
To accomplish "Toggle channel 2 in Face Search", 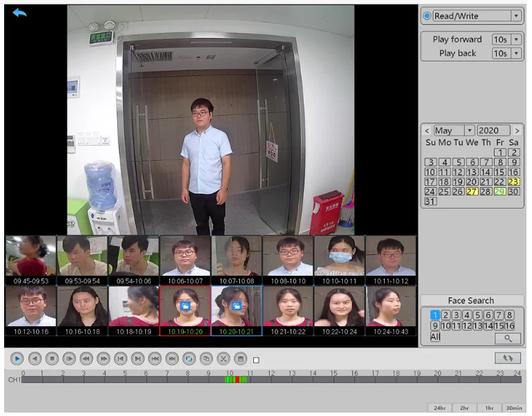I will coord(446,315).
